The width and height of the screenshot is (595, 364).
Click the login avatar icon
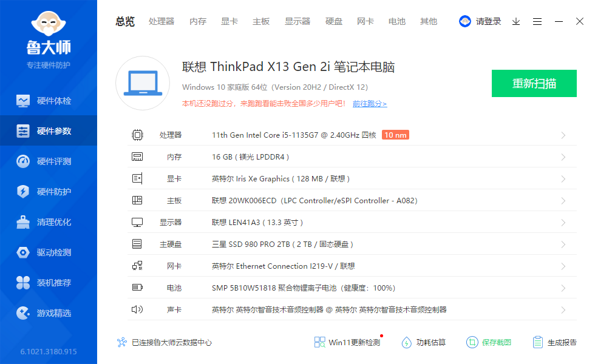tap(465, 21)
